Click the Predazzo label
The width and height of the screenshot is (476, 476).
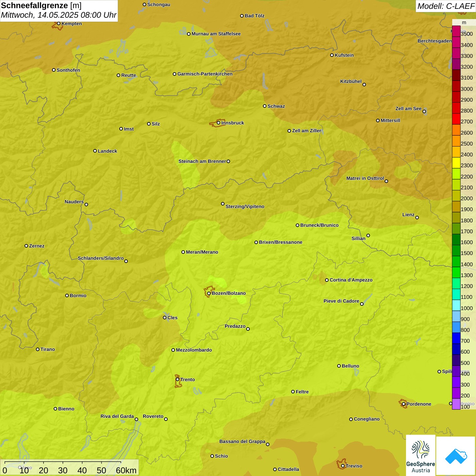[x=235, y=326]
